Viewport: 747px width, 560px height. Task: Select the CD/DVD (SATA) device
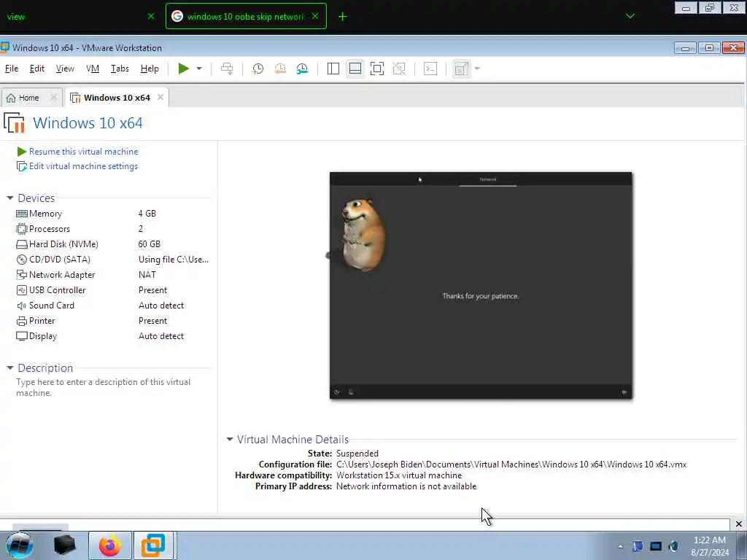[x=112, y=259]
